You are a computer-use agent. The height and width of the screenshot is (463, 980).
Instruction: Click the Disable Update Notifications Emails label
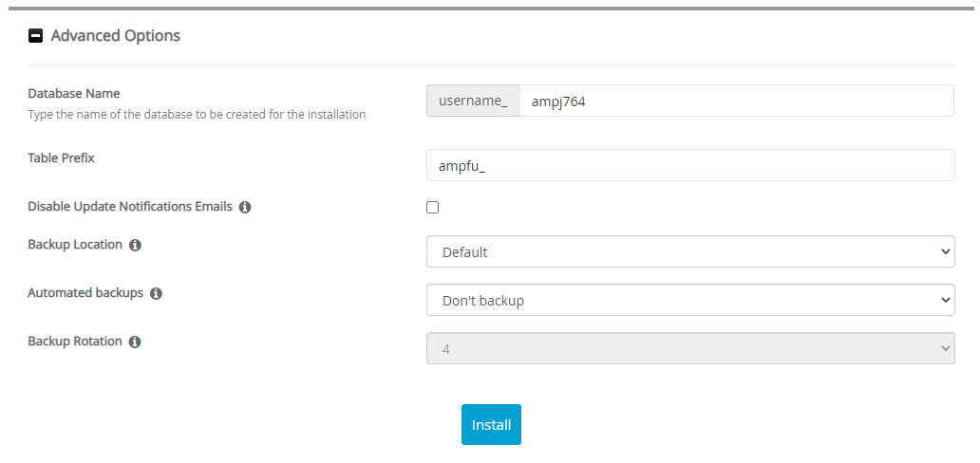click(130, 206)
